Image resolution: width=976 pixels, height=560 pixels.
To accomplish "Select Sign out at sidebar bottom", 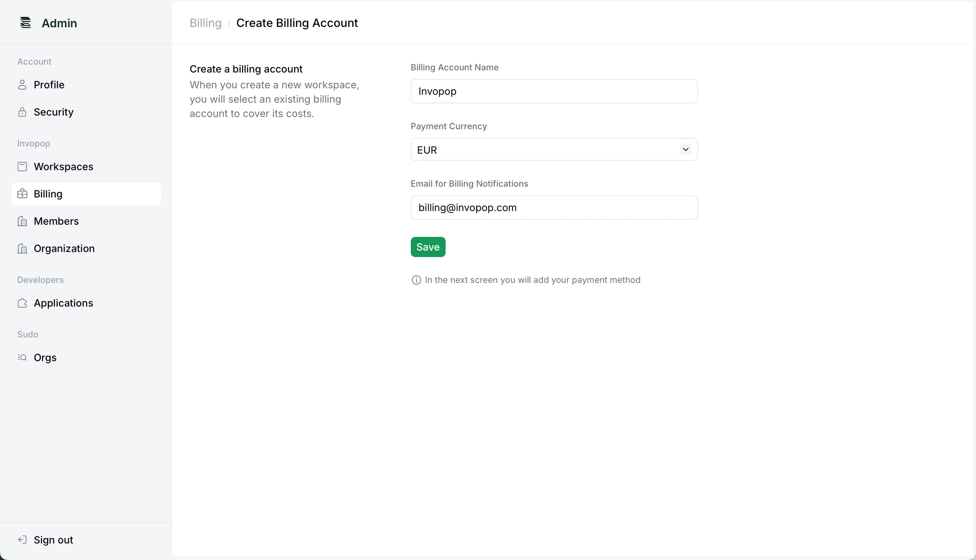I will pyautogui.click(x=54, y=540).
